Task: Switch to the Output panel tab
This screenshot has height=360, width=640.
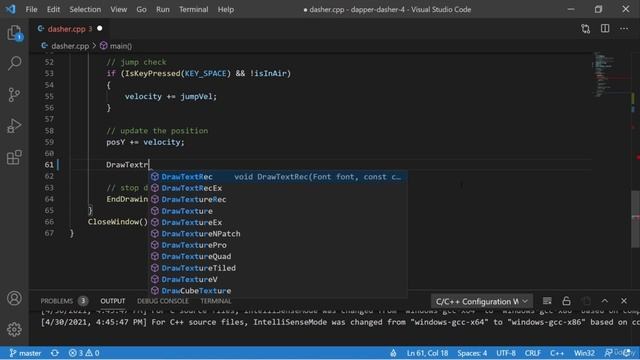Action: (113, 301)
